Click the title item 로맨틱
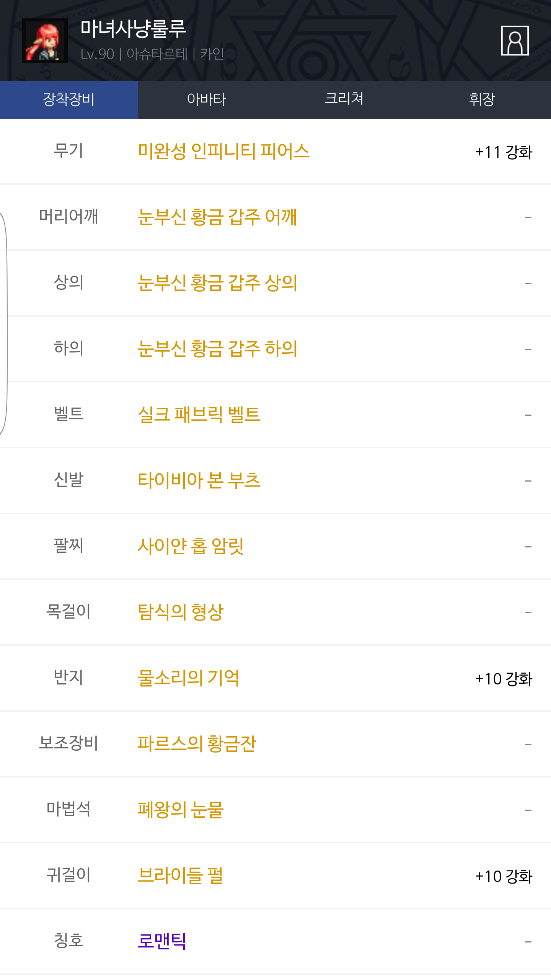 point(162,941)
